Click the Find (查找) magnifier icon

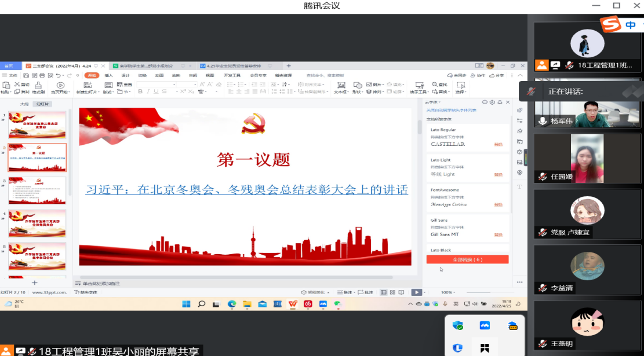point(435,85)
